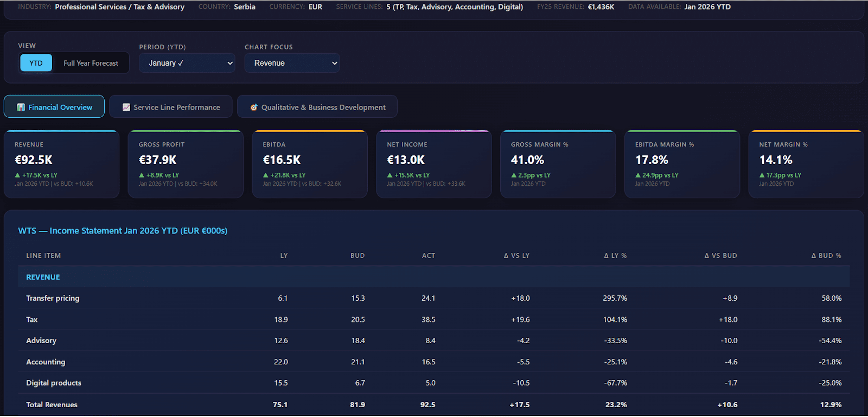Open the Period (YTD) January dropdown
868x417 pixels.
tap(187, 63)
